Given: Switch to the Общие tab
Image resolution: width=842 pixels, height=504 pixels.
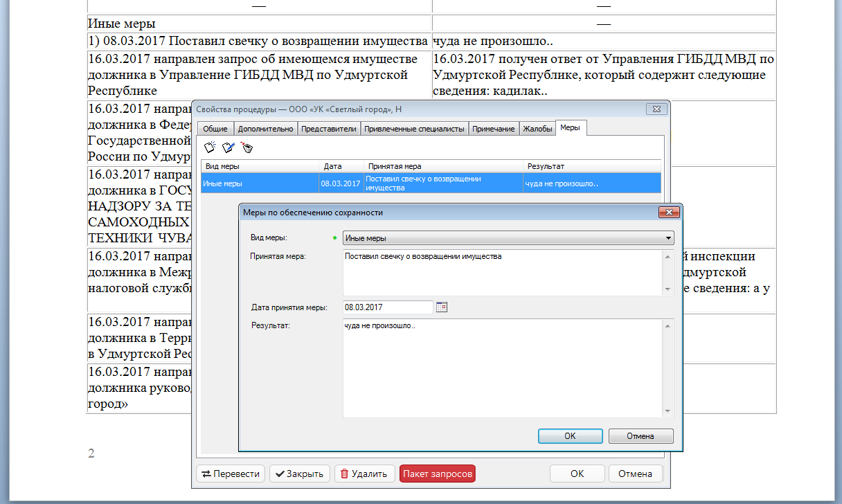Looking at the screenshot, I should [215, 129].
